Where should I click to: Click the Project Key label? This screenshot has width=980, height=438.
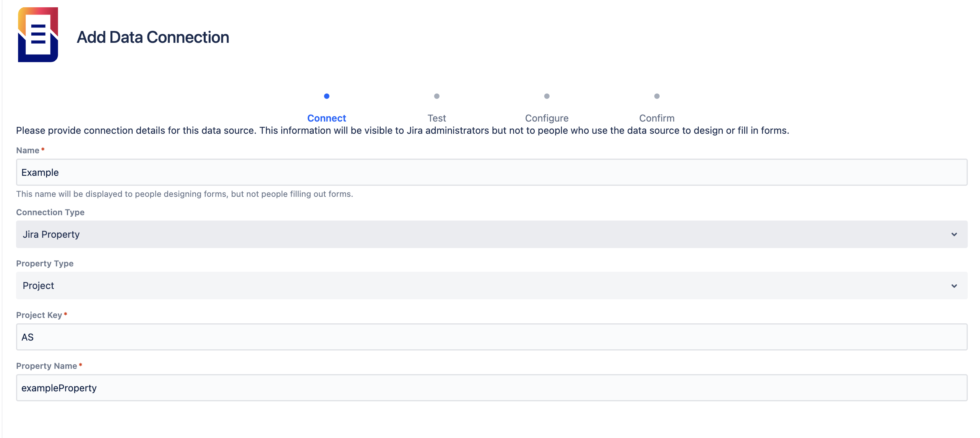[39, 315]
